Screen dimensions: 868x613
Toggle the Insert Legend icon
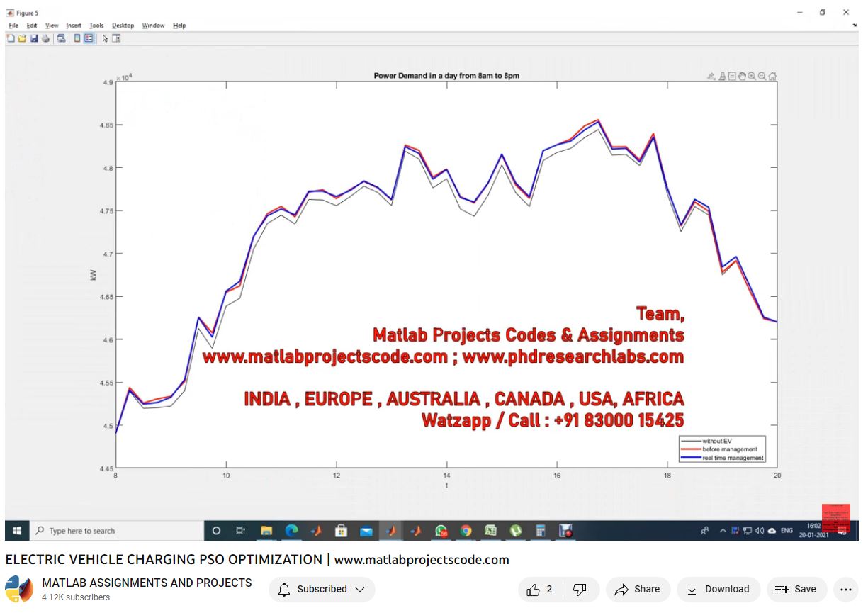(89, 38)
